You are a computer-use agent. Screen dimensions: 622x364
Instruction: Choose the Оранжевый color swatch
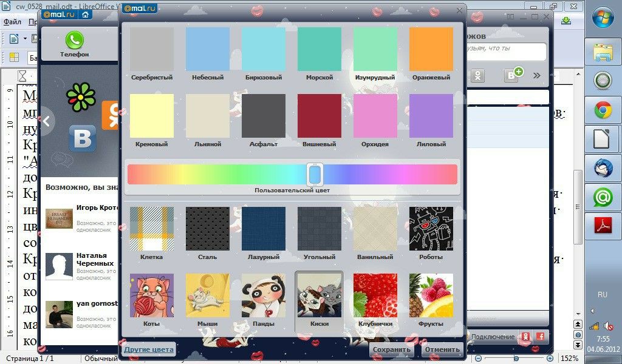(431, 49)
